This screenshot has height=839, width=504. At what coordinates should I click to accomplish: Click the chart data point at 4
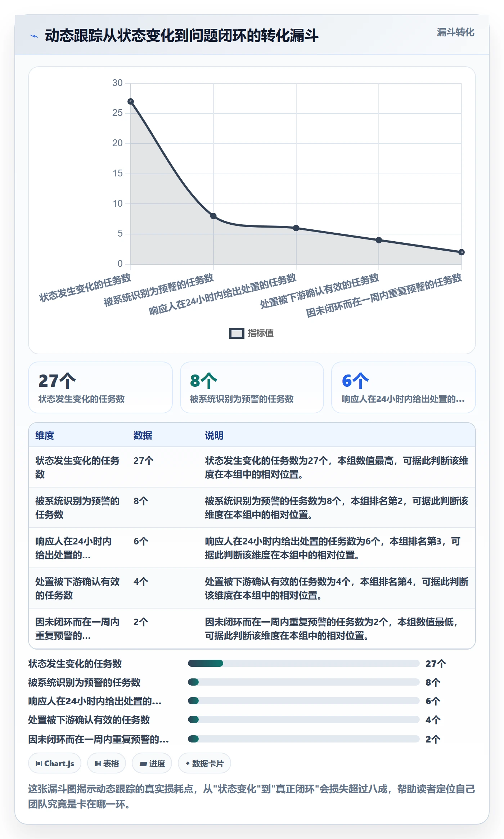pos(379,240)
